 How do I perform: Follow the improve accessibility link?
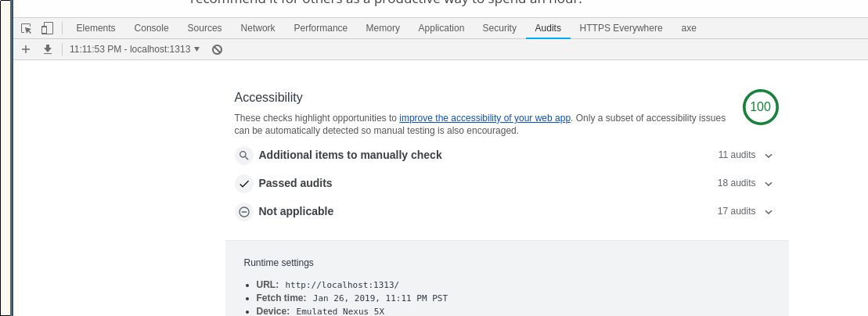click(484, 118)
